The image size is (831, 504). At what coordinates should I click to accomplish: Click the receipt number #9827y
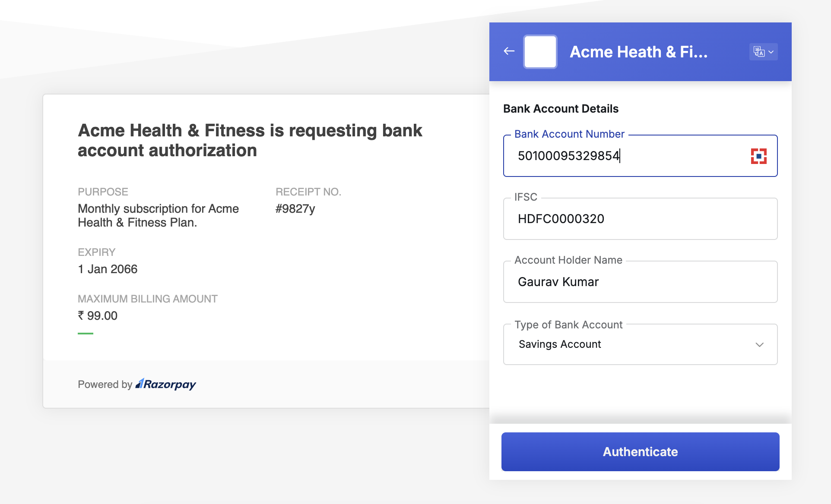[295, 208]
